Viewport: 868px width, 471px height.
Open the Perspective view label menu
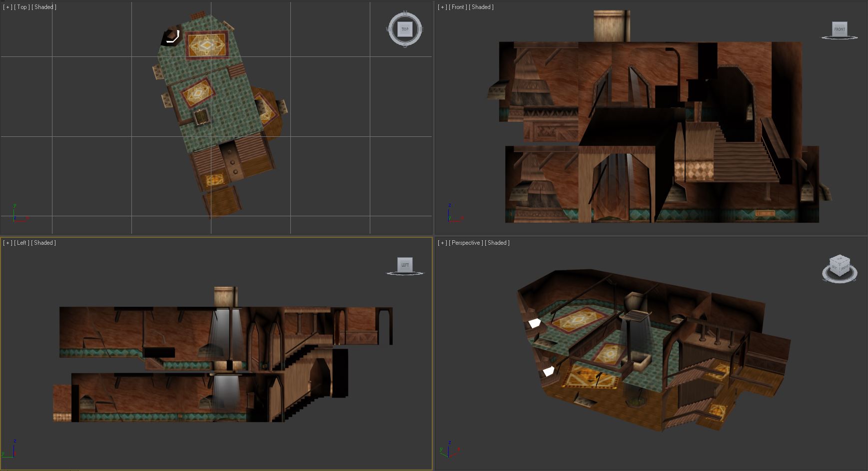point(466,243)
